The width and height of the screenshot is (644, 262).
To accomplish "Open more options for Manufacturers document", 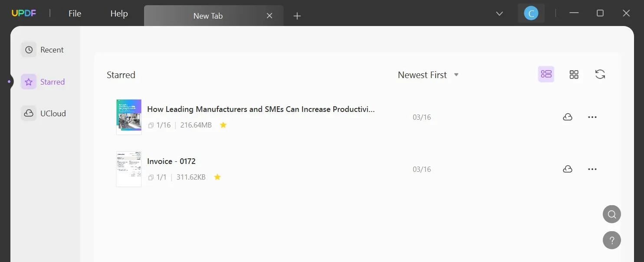I will (x=592, y=117).
